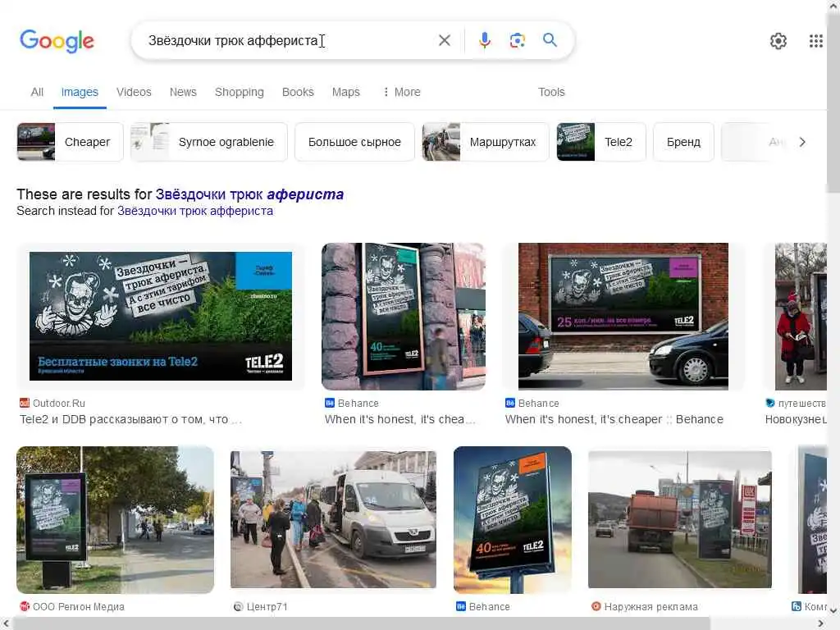Show more filter chips with right arrow
Viewport: 840px width, 630px height.
802,142
